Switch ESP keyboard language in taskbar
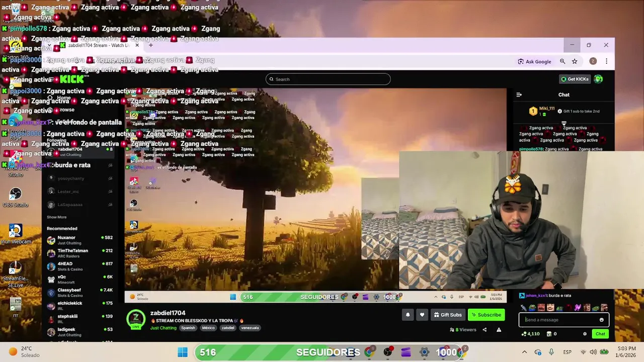Viewport: 644px width, 362px height. [x=567, y=352]
